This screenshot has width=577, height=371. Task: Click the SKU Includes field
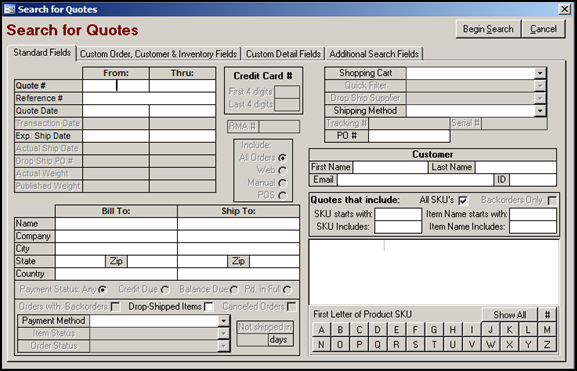(398, 227)
